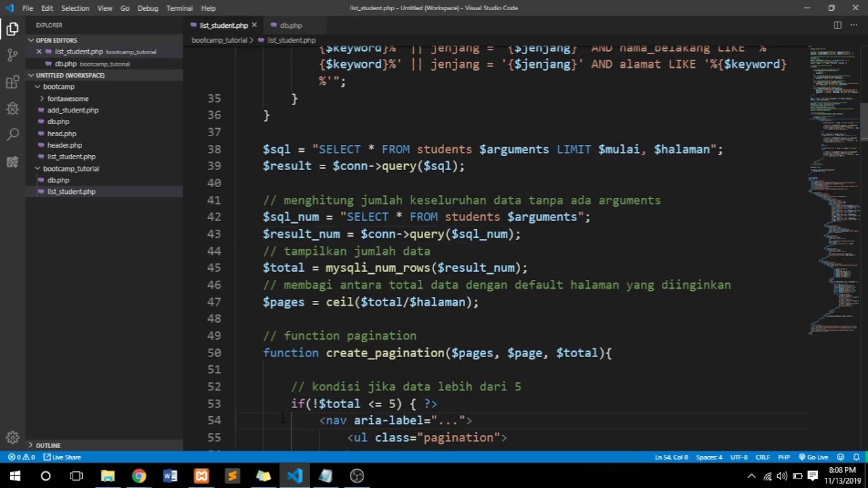868x488 pixels.
Task: Open the Selection menu
Action: 75,8
